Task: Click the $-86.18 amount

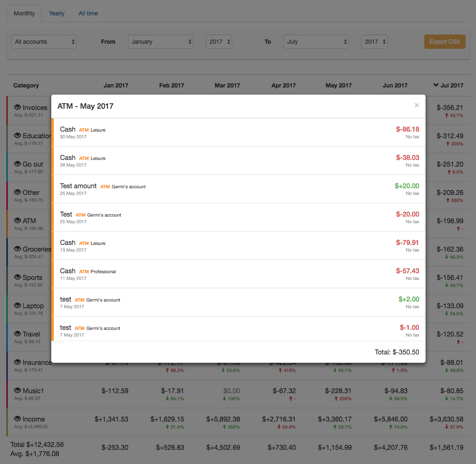Action: coord(407,129)
